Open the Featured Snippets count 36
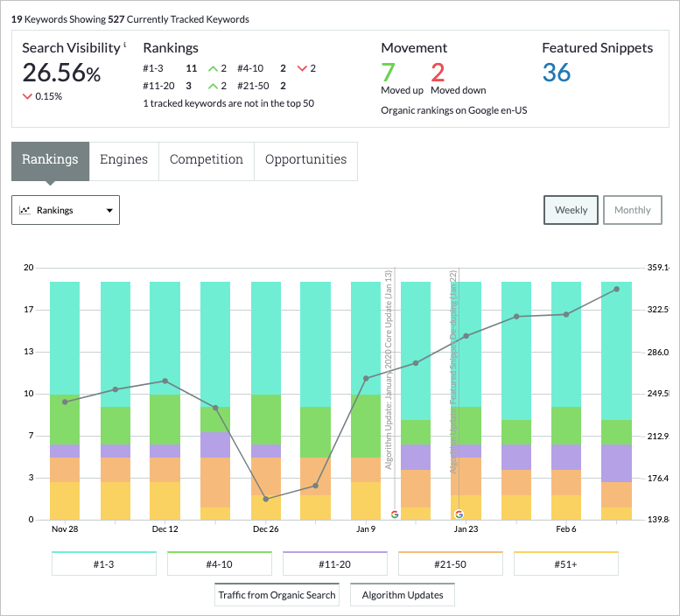Image resolution: width=680 pixels, height=616 pixels. 557,72
